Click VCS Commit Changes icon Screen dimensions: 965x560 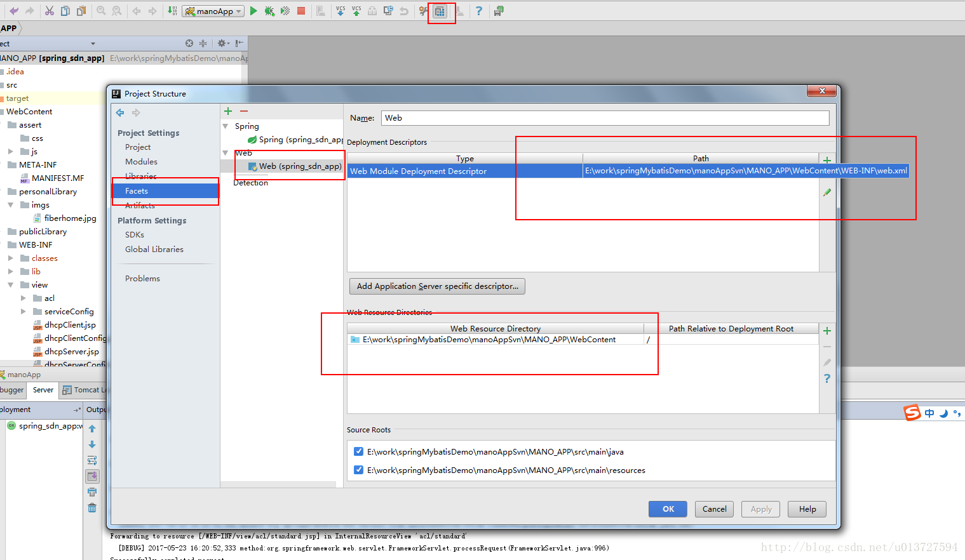tap(356, 11)
